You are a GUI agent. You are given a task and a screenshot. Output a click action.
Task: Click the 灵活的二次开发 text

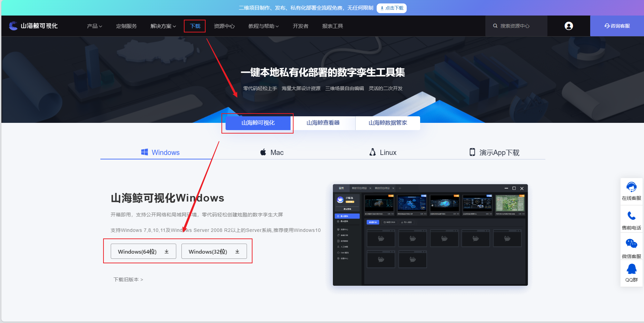[386, 88]
